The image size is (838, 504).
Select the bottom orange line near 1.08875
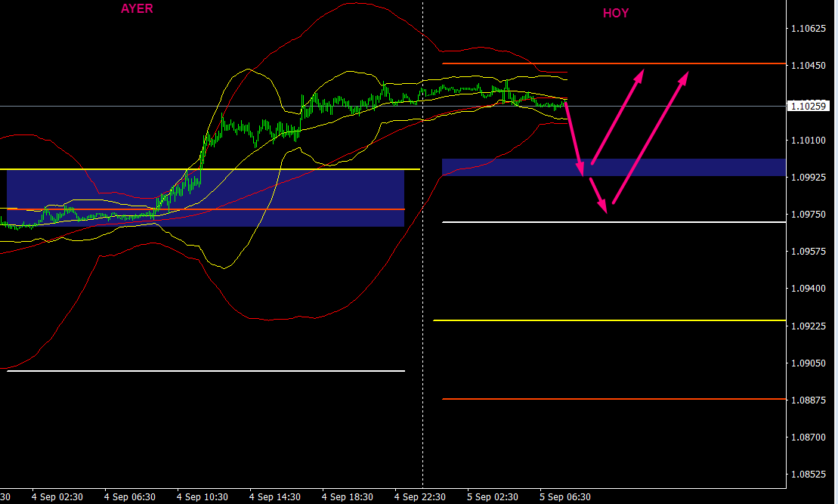[x=612, y=399]
